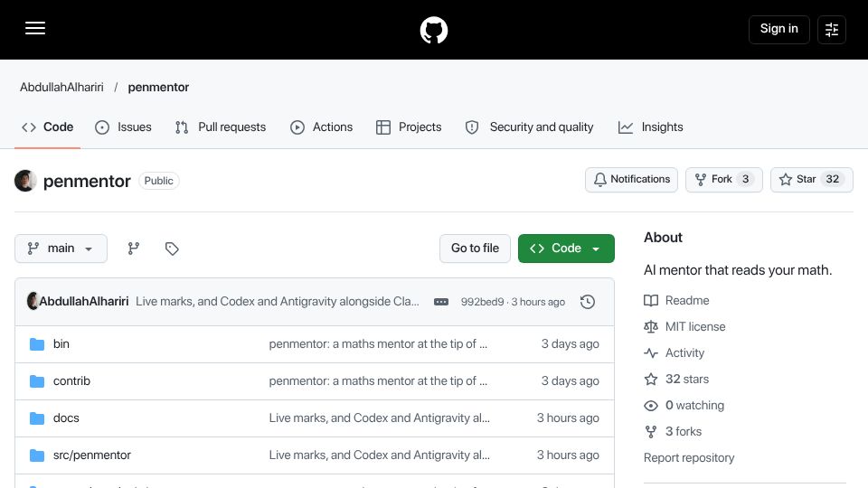Viewport: 868px width, 488px height.
Task: Open commit history clock icon
Action: coord(588,302)
